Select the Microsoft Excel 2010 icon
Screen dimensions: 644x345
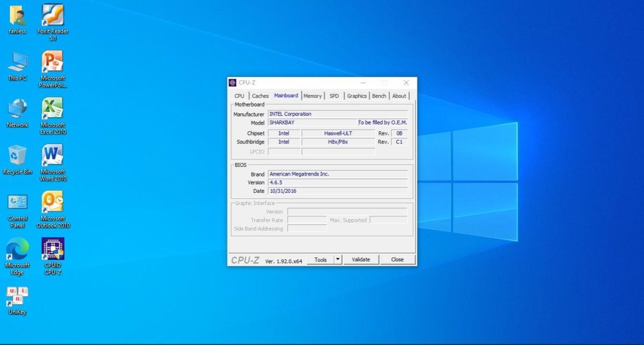point(52,116)
